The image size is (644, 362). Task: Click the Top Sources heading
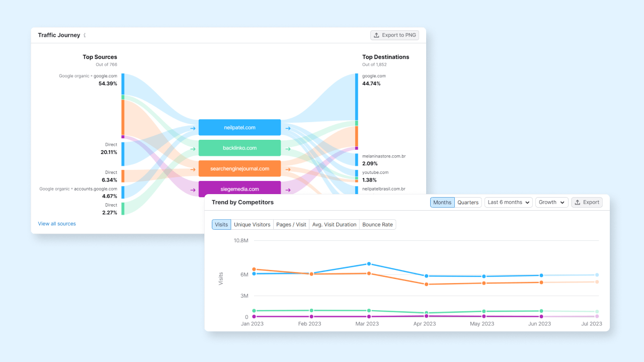[x=100, y=57]
